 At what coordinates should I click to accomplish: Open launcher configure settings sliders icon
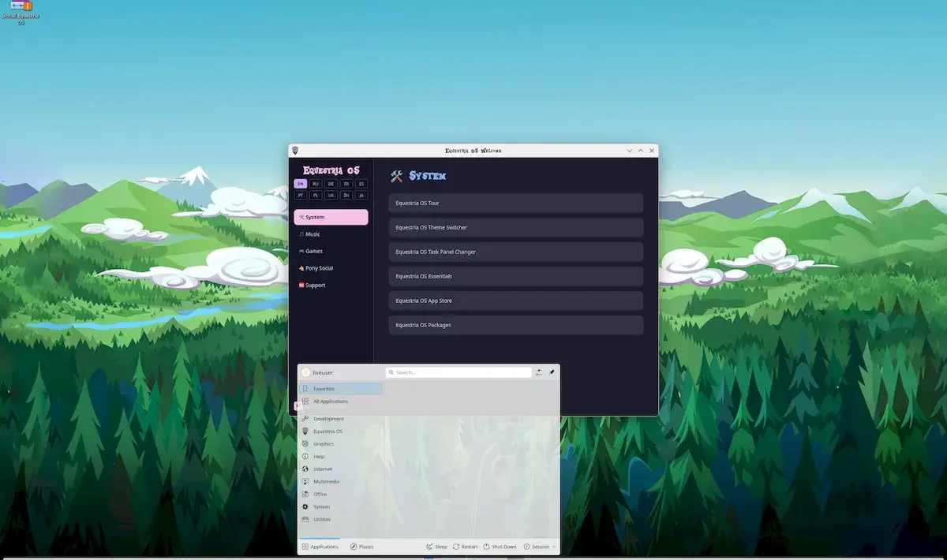[539, 372]
